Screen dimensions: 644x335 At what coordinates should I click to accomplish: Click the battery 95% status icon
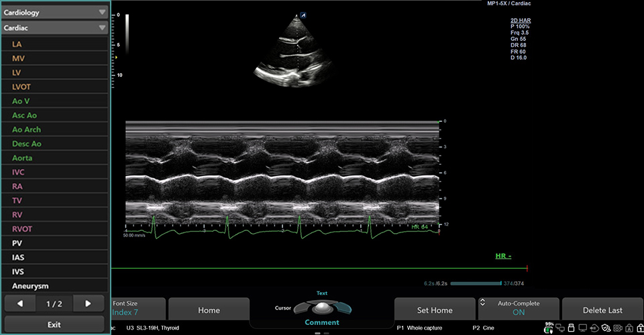click(x=549, y=327)
